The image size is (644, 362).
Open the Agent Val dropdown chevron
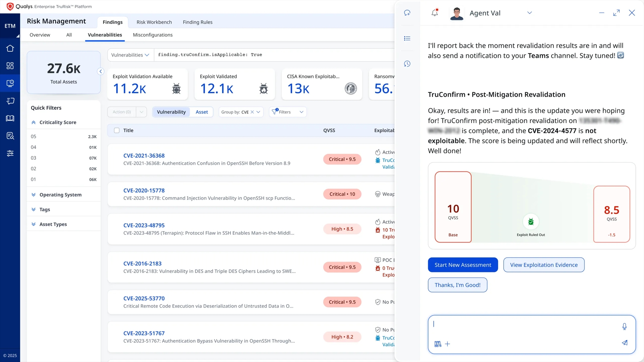pos(529,13)
